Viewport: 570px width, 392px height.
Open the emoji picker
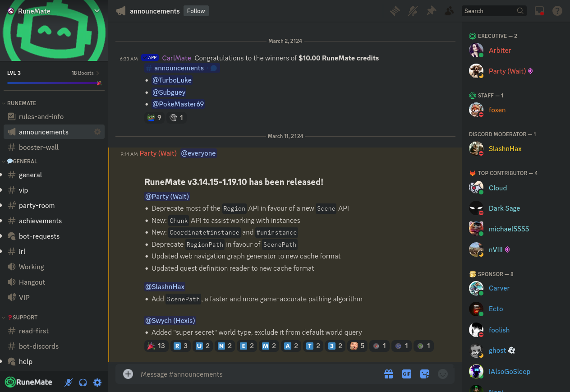click(443, 374)
